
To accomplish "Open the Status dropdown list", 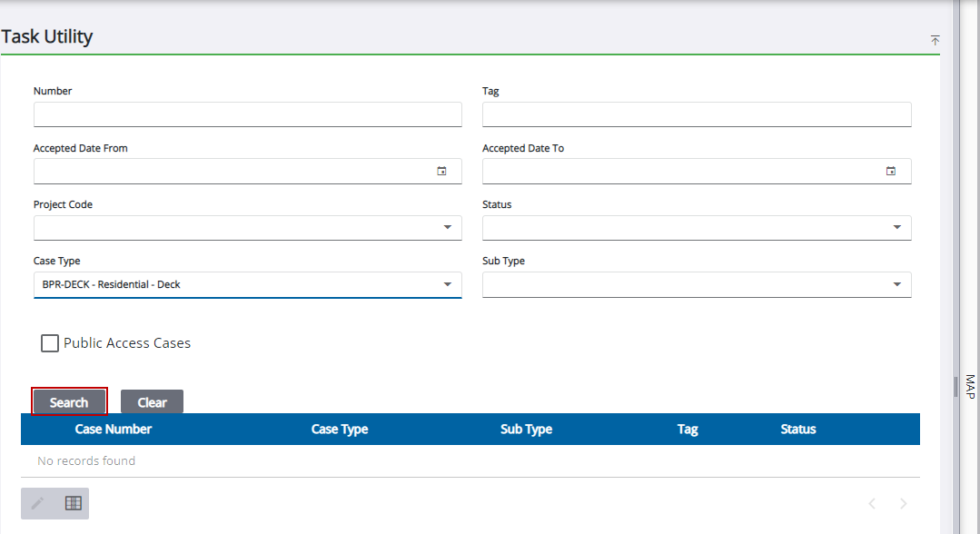I will pos(896,227).
